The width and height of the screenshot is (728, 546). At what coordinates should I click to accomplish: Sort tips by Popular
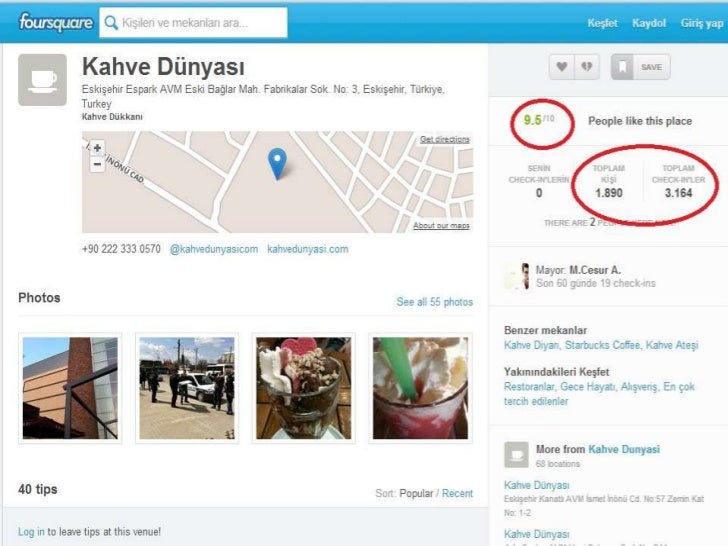[x=416, y=493]
